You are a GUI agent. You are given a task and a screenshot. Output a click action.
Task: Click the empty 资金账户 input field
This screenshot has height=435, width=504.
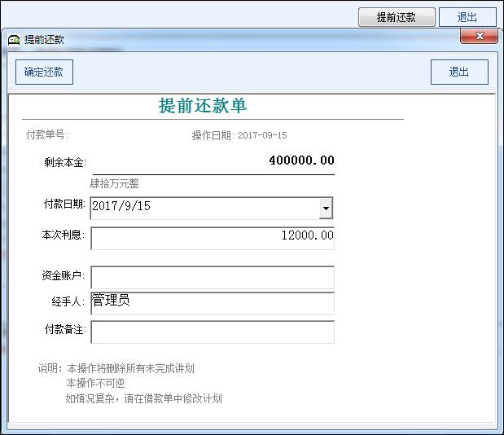click(x=213, y=277)
